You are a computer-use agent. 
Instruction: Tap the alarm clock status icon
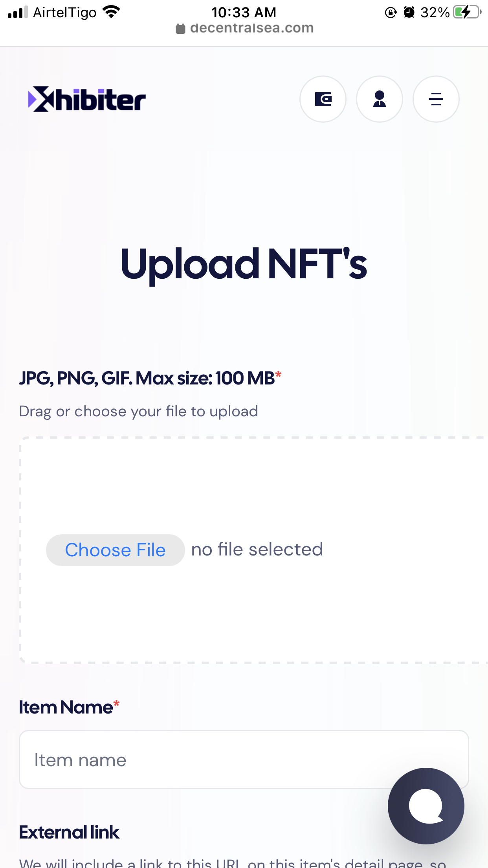click(409, 13)
